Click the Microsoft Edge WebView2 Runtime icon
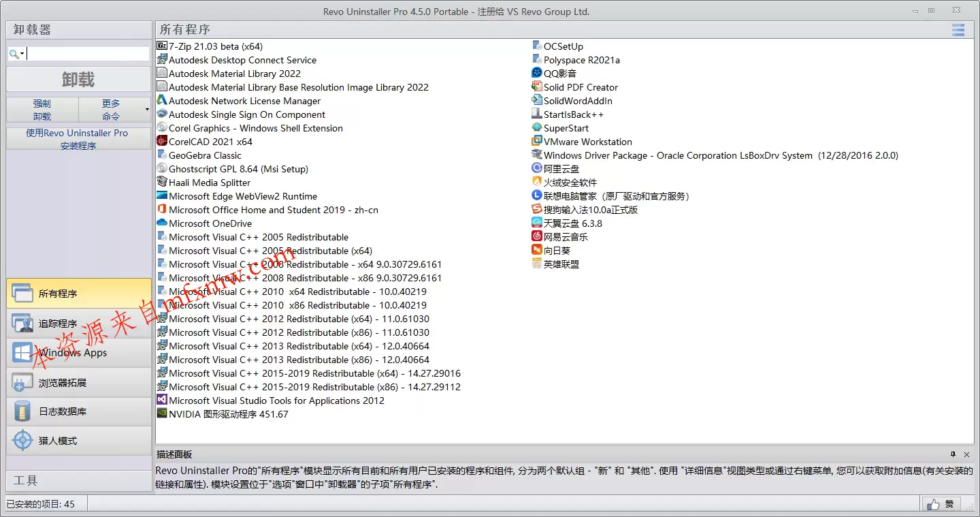The height and width of the screenshot is (517, 980). (162, 195)
